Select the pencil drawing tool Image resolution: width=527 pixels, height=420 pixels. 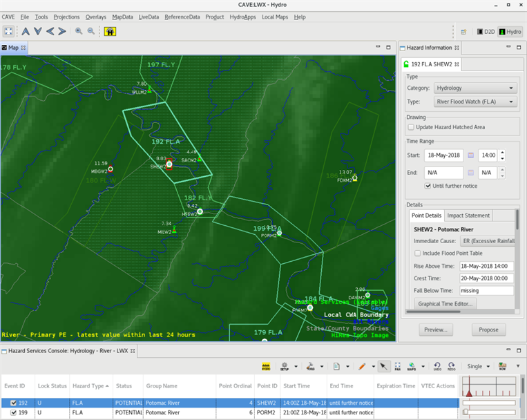pyautogui.click(x=362, y=367)
